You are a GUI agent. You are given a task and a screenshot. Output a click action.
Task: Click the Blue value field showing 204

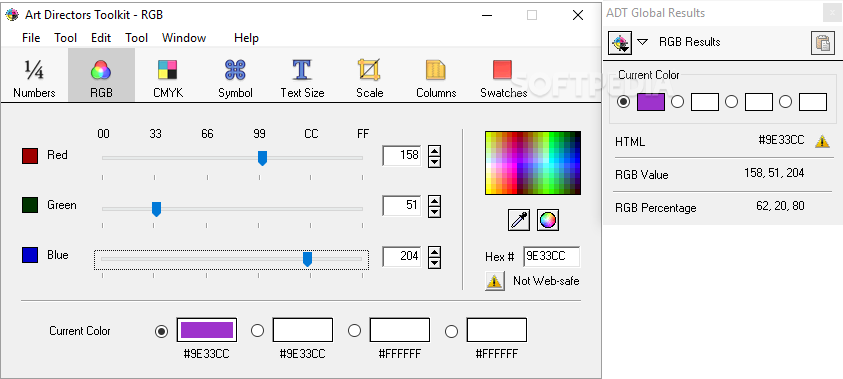pos(402,256)
